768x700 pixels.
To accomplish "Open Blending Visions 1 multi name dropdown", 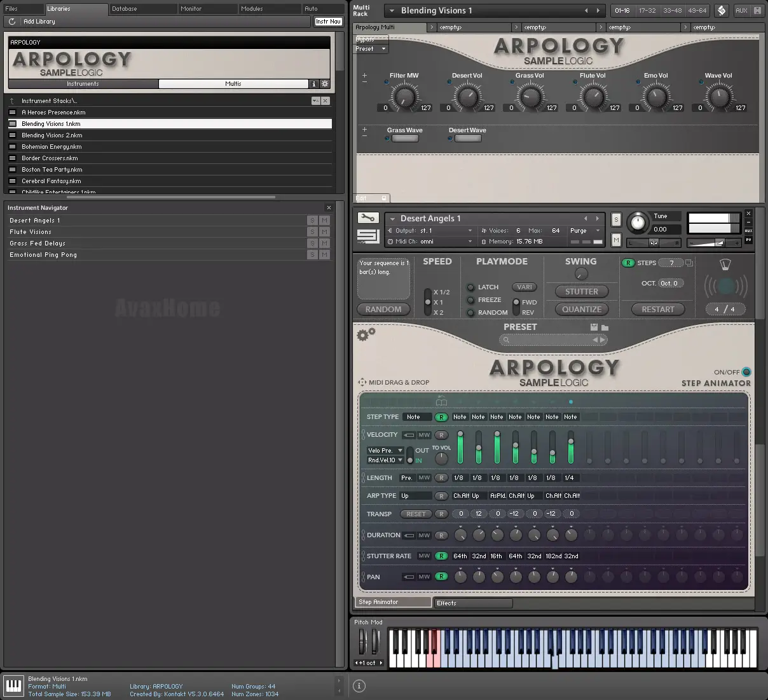I will click(392, 11).
